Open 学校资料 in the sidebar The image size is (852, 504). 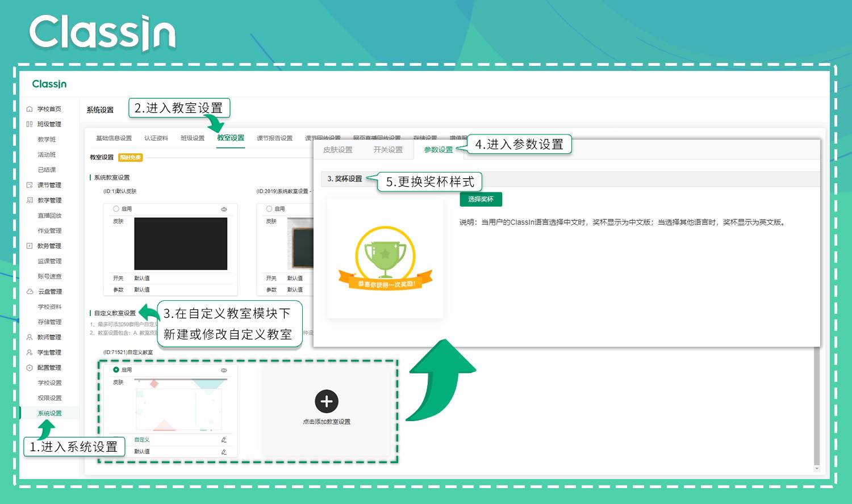click(49, 307)
